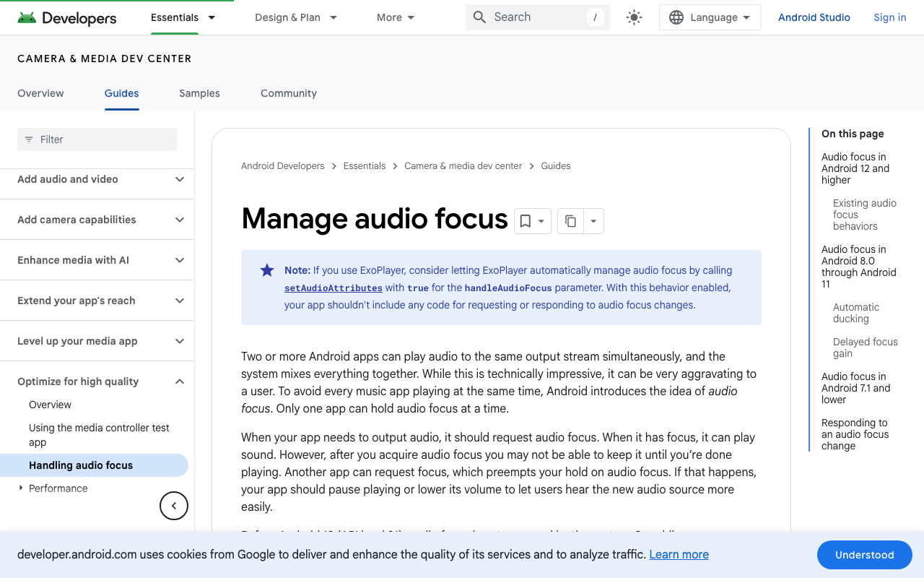The width and height of the screenshot is (924, 578).
Task: Click the search magnifier icon
Action: click(x=479, y=17)
